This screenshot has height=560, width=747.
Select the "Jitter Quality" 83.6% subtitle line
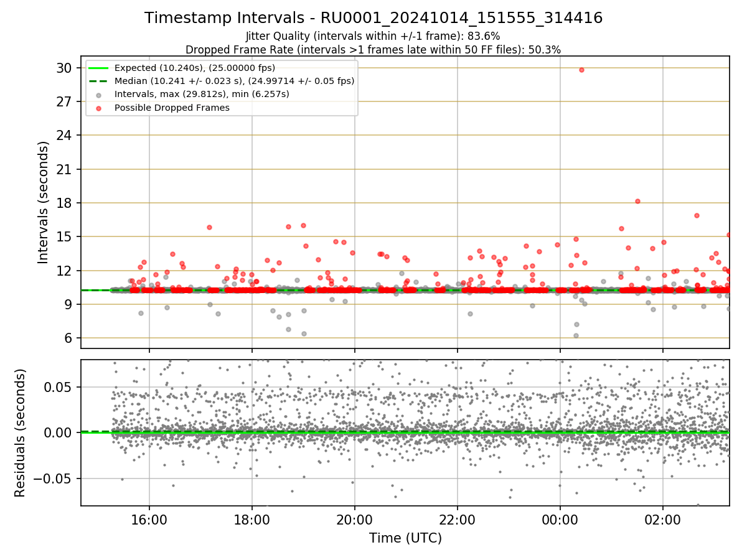373,36
